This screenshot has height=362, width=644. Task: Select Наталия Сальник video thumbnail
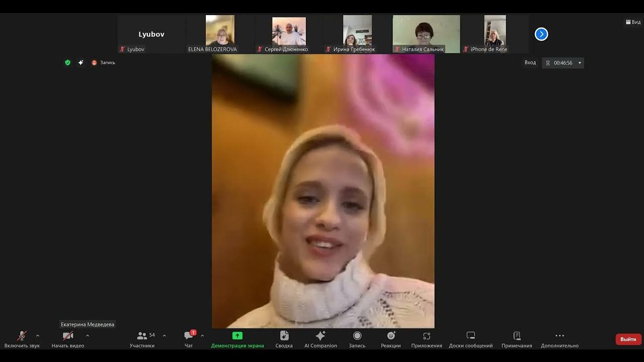click(x=426, y=34)
